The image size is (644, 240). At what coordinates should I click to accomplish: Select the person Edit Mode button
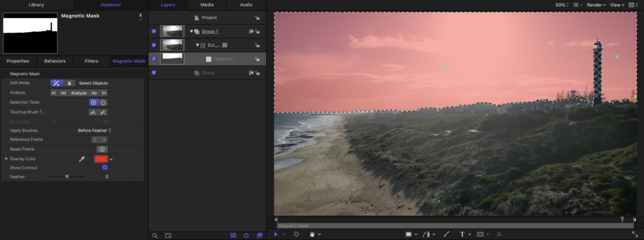tap(69, 83)
